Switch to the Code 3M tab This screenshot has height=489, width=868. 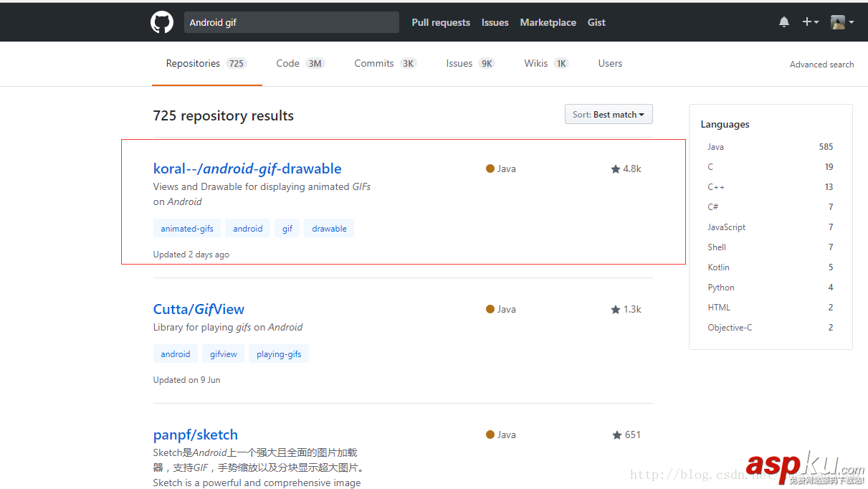[300, 63]
